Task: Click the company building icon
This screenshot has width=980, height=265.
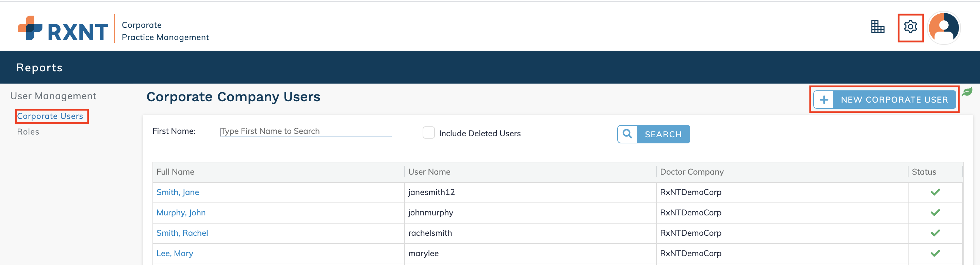Action: pos(878,27)
